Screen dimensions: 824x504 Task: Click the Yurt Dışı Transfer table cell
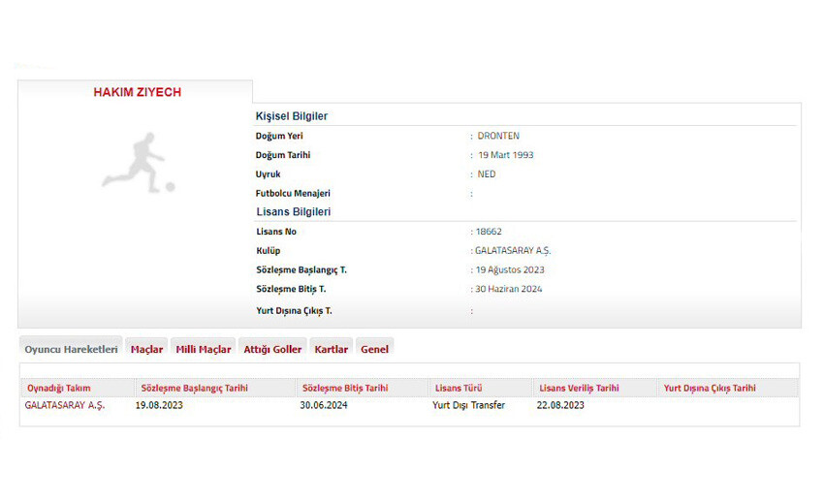pos(468,405)
